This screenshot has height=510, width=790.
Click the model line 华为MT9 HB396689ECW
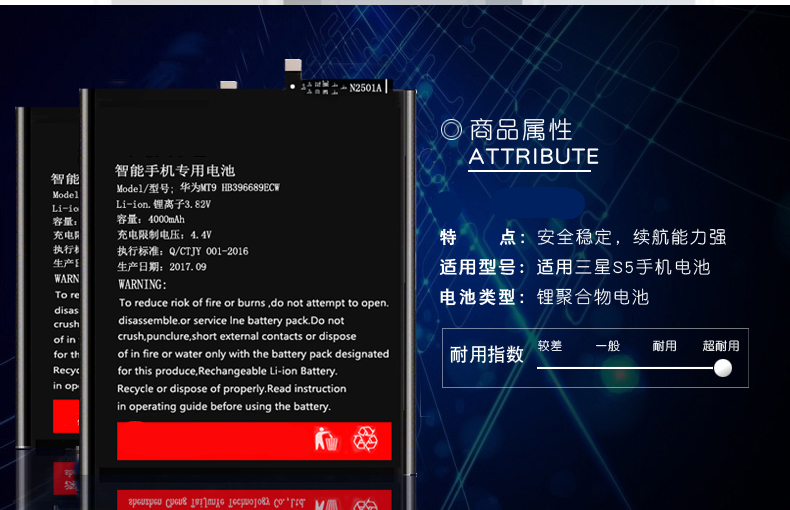(x=198, y=188)
